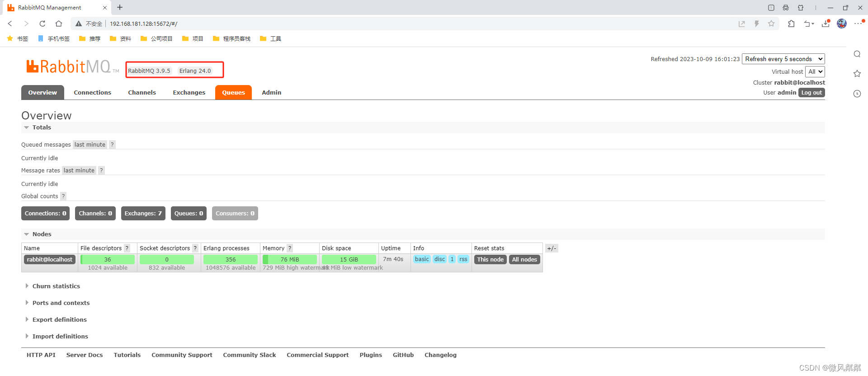This screenshot has height=376, width=868.
Task: Close the RabbitMQ Management tab
Action: [105, 8]
